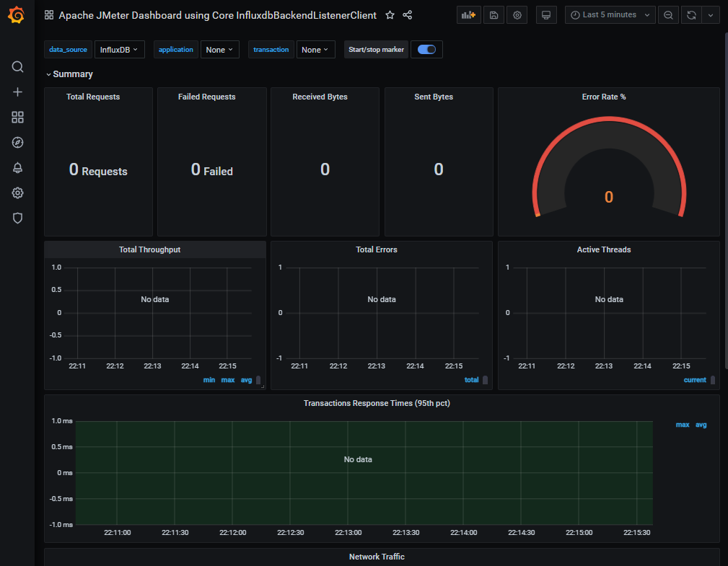Sort Total Throughput legend by avg
This screenshot has height=566, width=728.
pyautogui.click(x=246, y=380)
